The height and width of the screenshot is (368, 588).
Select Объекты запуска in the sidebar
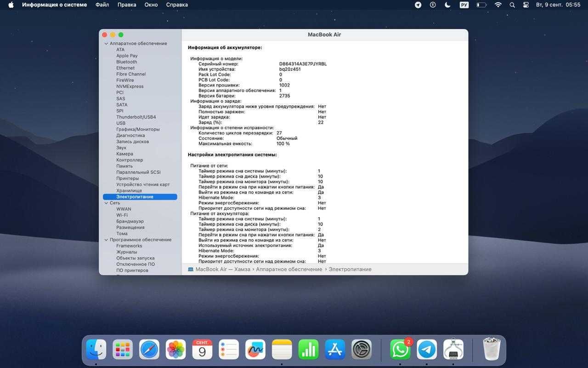(135, 258)
